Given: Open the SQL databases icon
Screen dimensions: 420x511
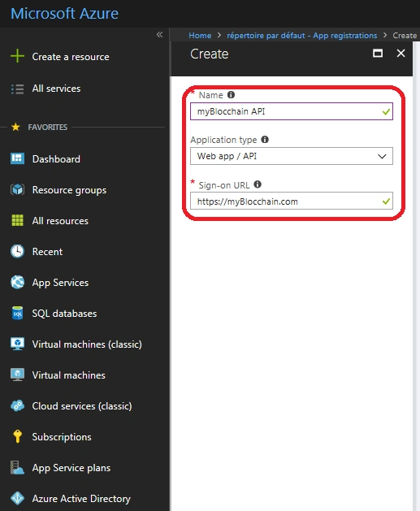Looking at the screenshot, I should (17, 314).
